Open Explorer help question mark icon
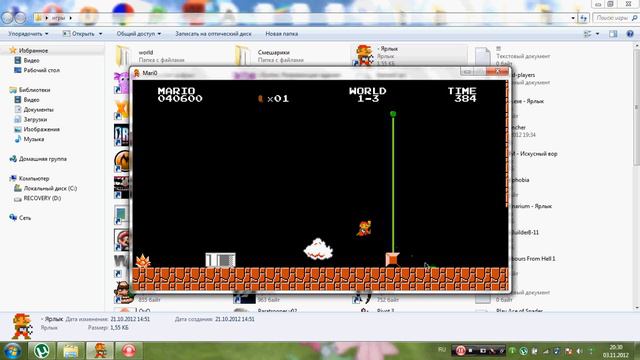 tap(630, 34)
